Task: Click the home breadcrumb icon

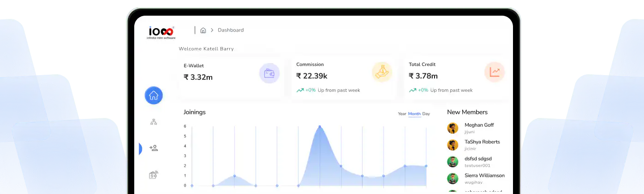Action: [x=203, y=30]
